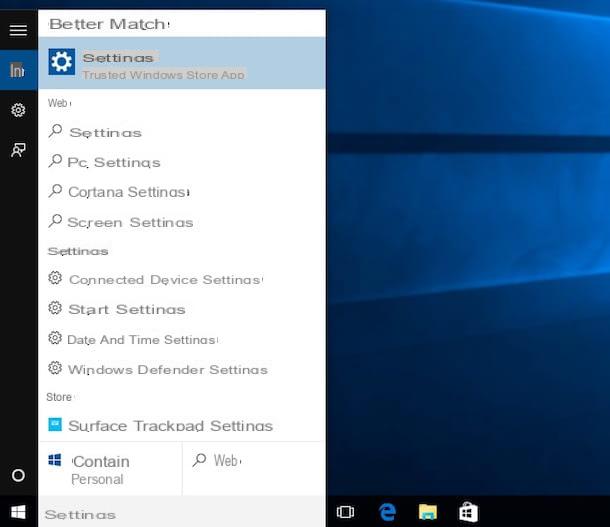610x527 pixels.
Task: Open Connected Device Settings result
Action: (x=182, y=279)
